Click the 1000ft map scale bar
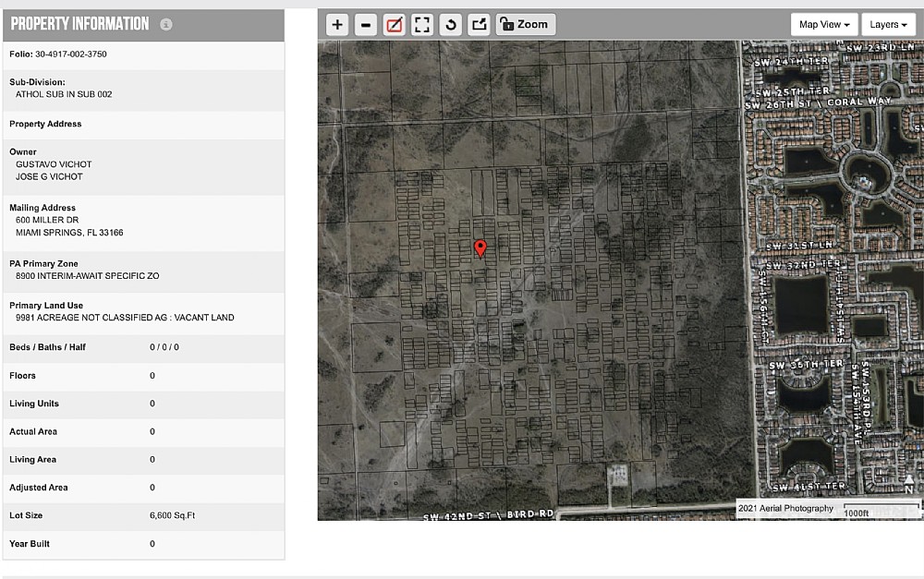This screenshot has width=924, height=579. (x=881, y=510)
